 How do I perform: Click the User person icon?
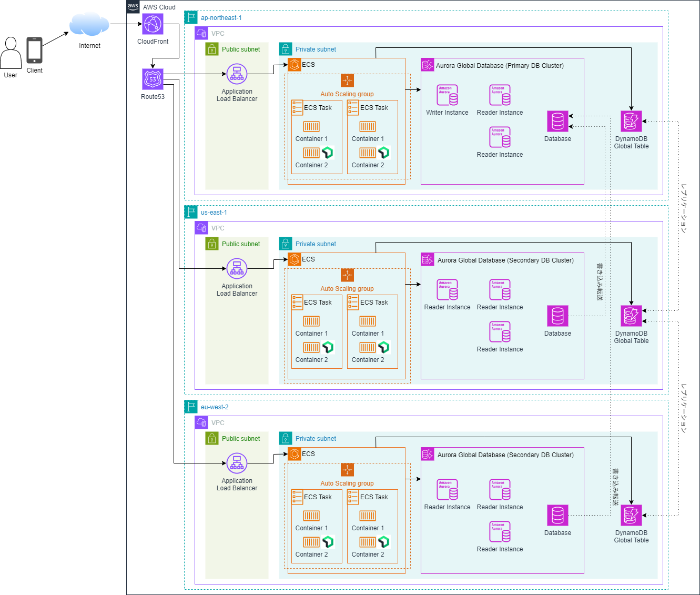click(11, 53)
